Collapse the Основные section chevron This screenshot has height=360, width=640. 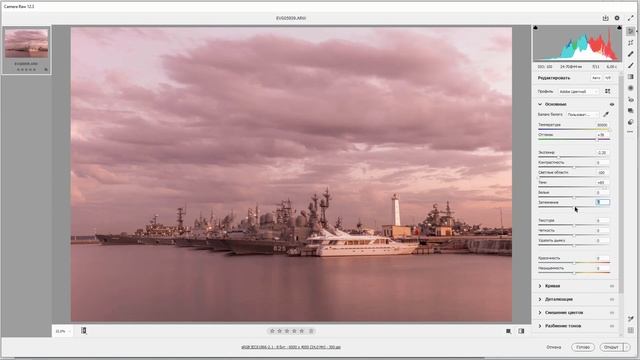pos(540,104)
